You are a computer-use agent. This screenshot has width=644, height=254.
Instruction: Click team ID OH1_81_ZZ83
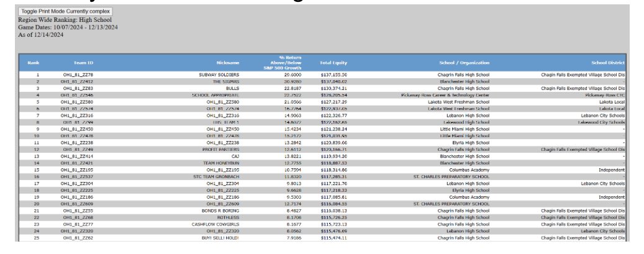(x=78, y=88)
